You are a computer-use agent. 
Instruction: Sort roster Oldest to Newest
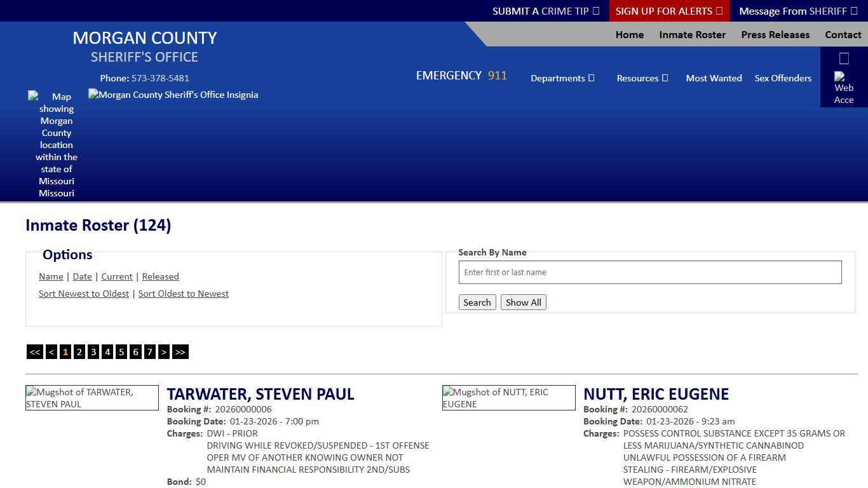tap(183, 294)
